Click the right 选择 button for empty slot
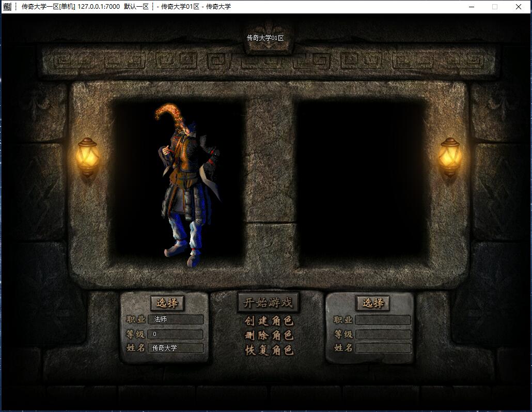The image size is (532, 412). (x=373, y=302)
